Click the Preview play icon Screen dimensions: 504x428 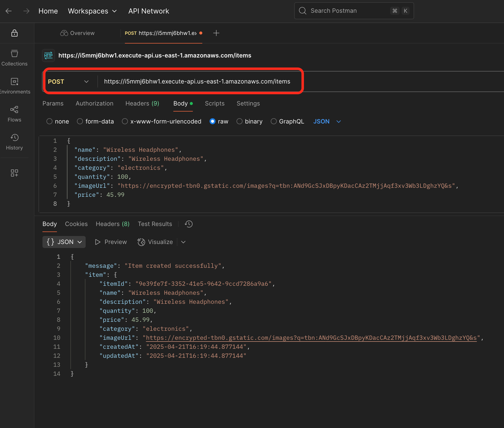pos(98,242)
